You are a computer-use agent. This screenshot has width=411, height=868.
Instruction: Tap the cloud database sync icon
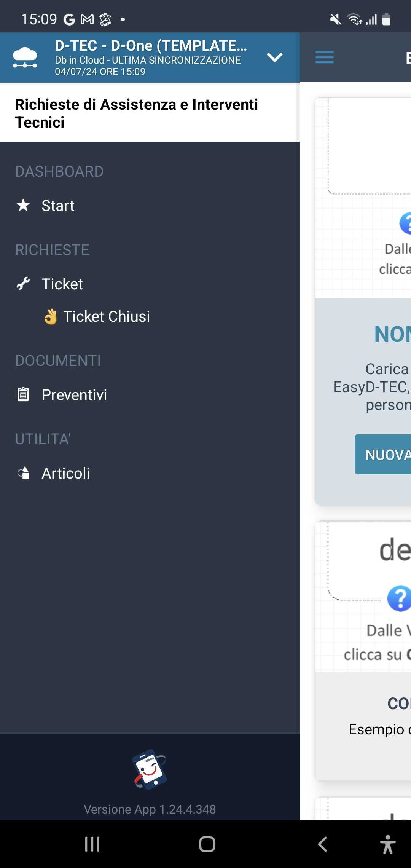[x=25, y=57]
